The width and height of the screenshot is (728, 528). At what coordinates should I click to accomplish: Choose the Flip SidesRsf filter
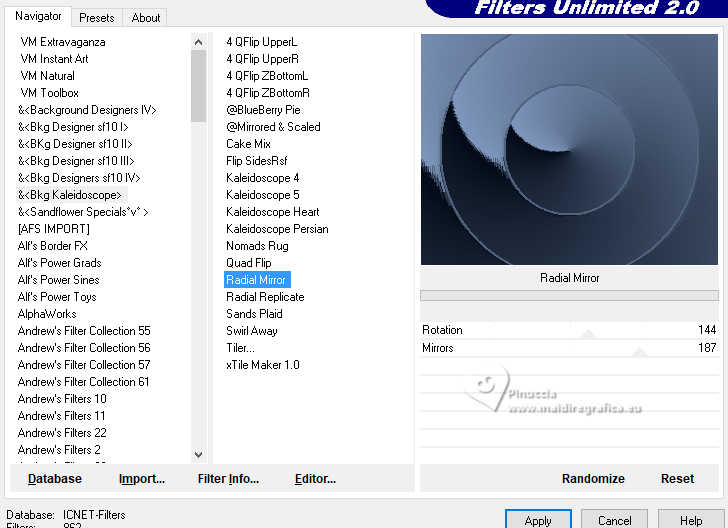coord(257,161)
